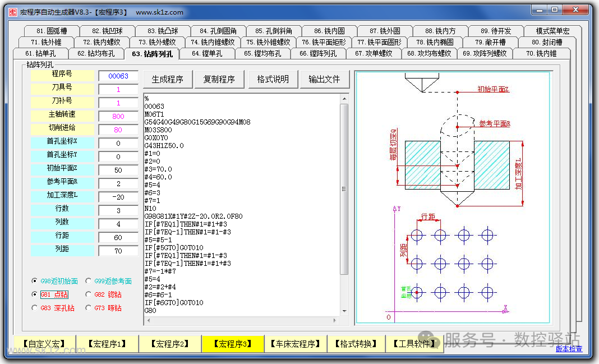The width and height of the screenshot is (599, 364).
Task: Click the drilling array diagram preview
Action: pos(453,198)
